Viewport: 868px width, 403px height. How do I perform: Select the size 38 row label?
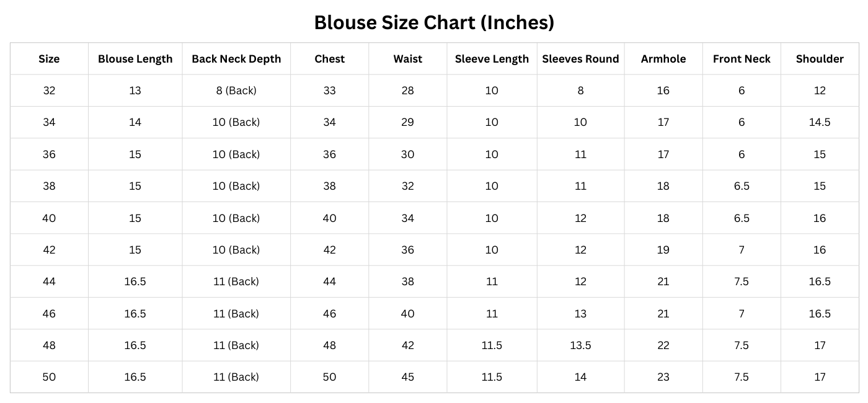(49, 186)
